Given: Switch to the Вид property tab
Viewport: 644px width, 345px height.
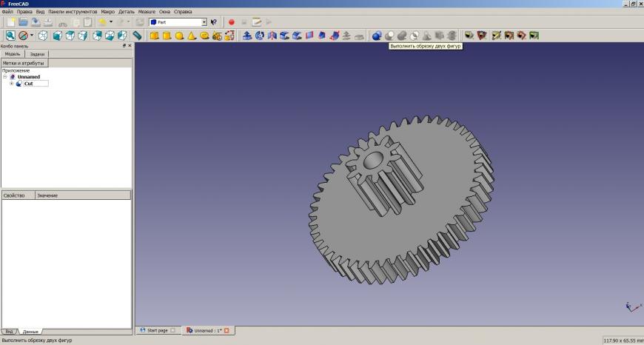Looking at the screenshot, I should click(x=9, y=332).
